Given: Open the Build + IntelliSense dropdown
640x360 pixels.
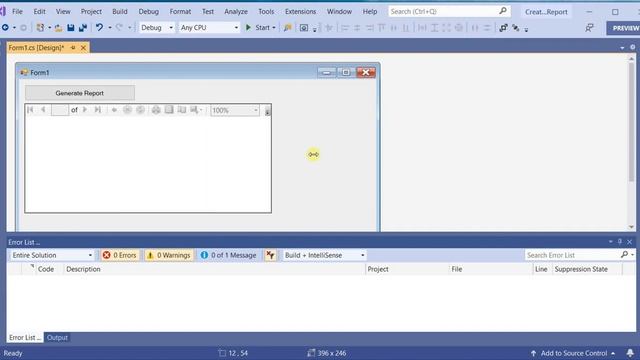Looking at the screenshot, I should [x=324, y=255].
